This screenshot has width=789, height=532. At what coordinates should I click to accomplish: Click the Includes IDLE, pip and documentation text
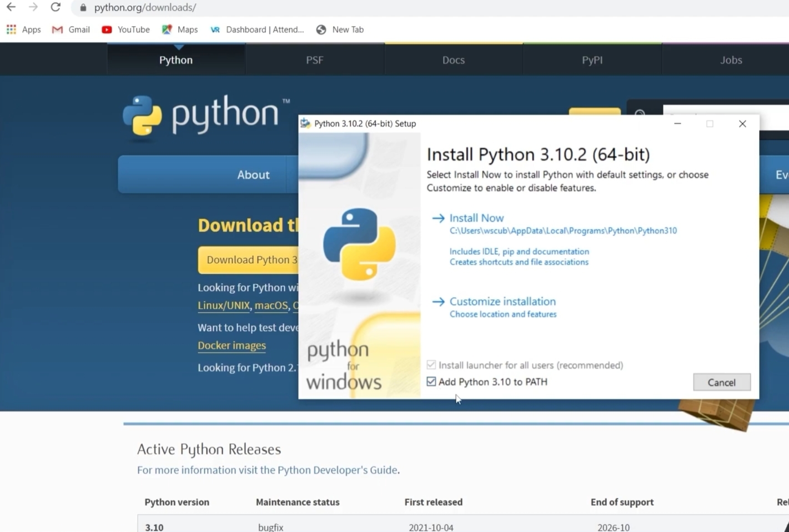tap(519, 252)
